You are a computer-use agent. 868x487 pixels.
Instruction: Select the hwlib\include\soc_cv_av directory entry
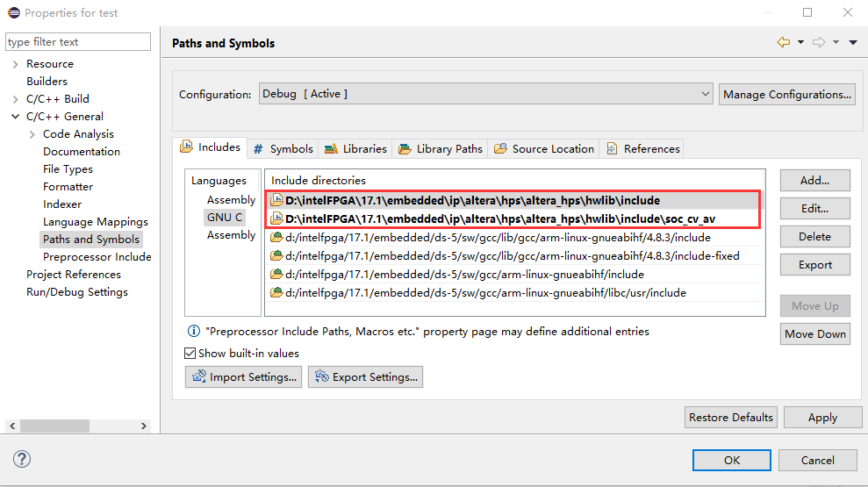point(499,218)
